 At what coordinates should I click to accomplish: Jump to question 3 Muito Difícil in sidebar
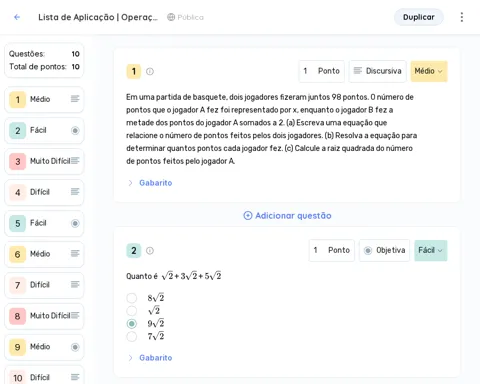point(44,161)
